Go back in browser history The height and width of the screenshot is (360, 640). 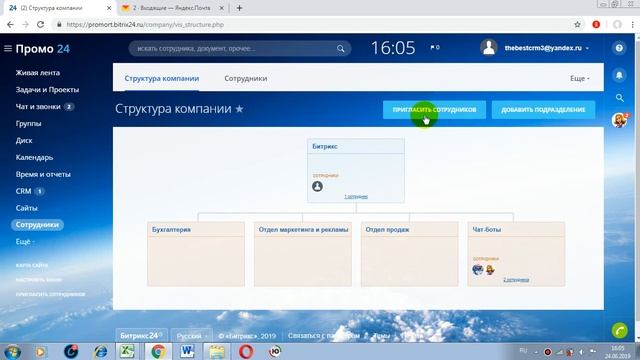(10, 24)
